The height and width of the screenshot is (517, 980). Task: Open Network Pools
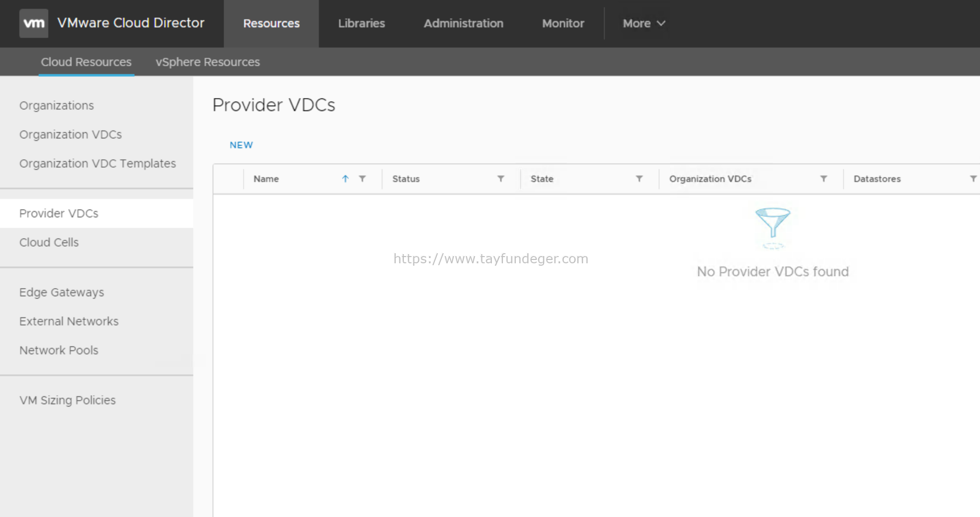click(58, 350)
